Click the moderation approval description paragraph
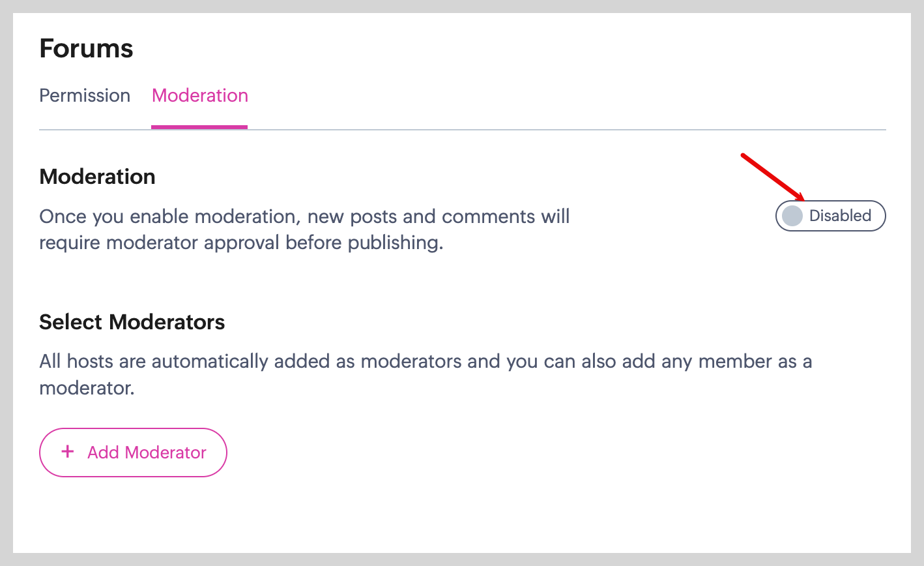This screenshot has height=566, width=924. click(304, 230)
